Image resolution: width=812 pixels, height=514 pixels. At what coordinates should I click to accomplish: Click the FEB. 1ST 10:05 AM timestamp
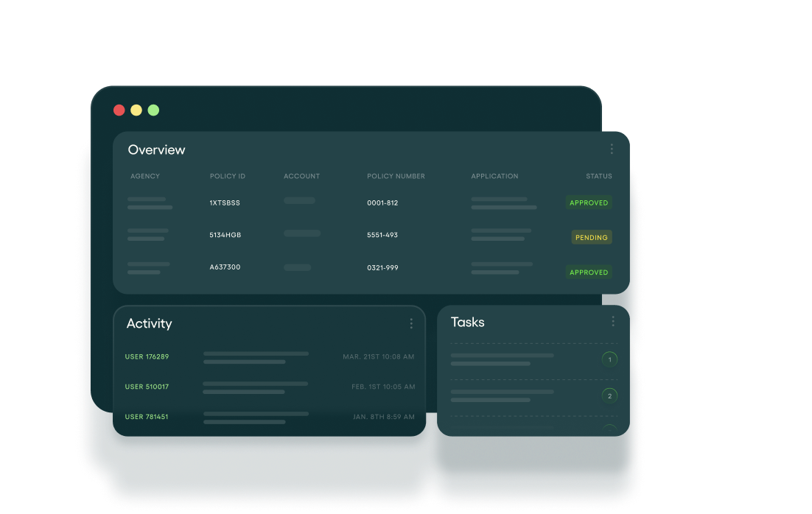click(383, 387)
